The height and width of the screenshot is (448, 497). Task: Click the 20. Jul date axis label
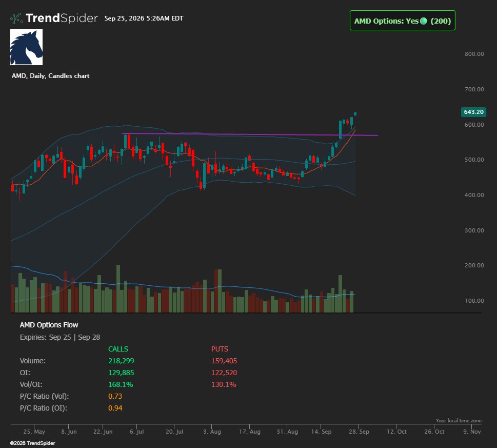pos(174,432)
